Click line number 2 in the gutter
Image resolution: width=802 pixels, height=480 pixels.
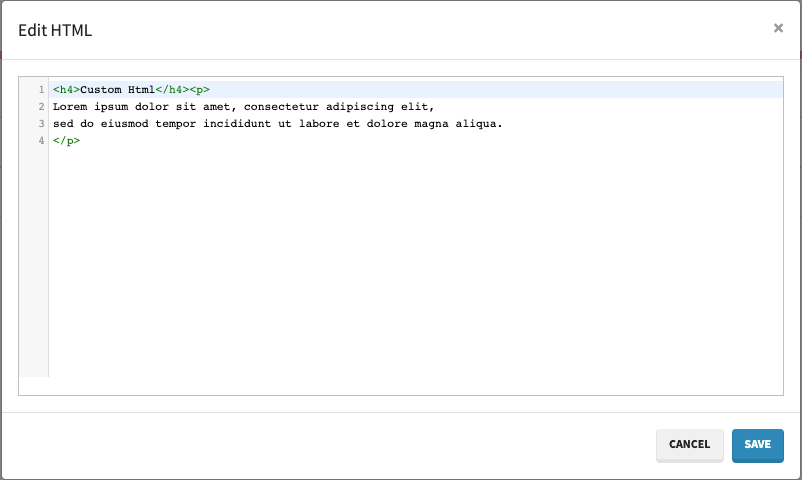coord(41,107)
